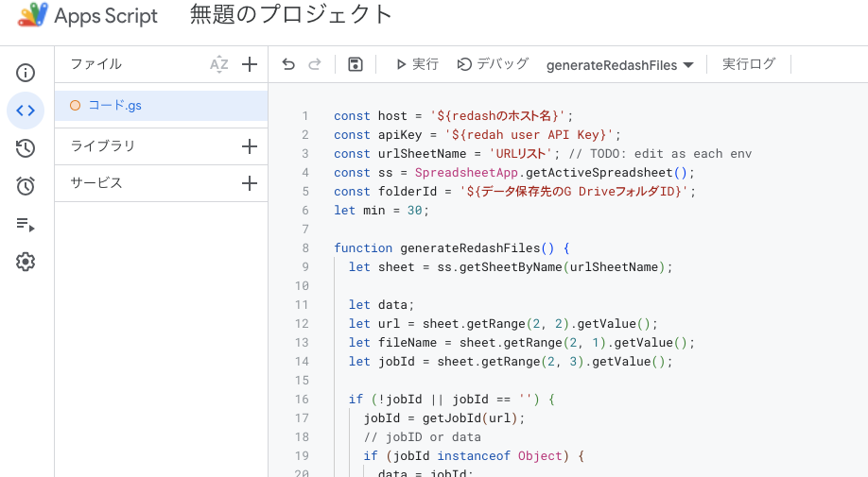Click the folderId declaration line

point(514,191)
